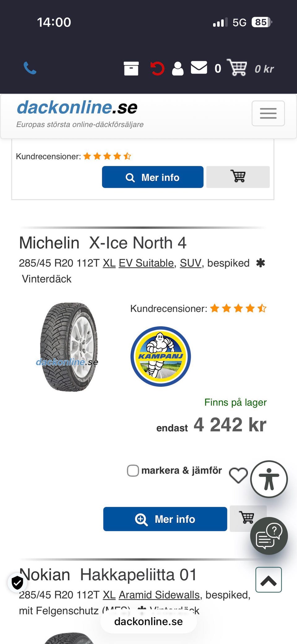Screen dimensions: 297x644
Task: Tap the blue phone call icon
Action: [x=30, y=68]
